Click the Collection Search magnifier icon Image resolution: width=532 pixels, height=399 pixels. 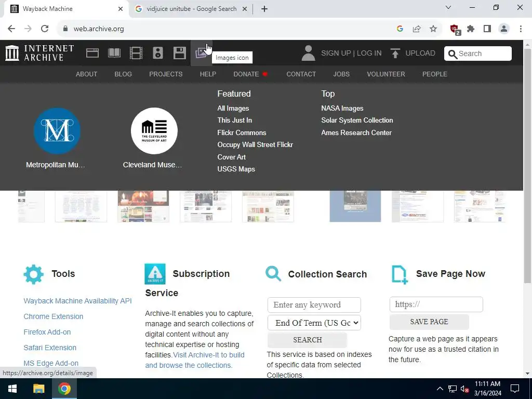point(273,274)
